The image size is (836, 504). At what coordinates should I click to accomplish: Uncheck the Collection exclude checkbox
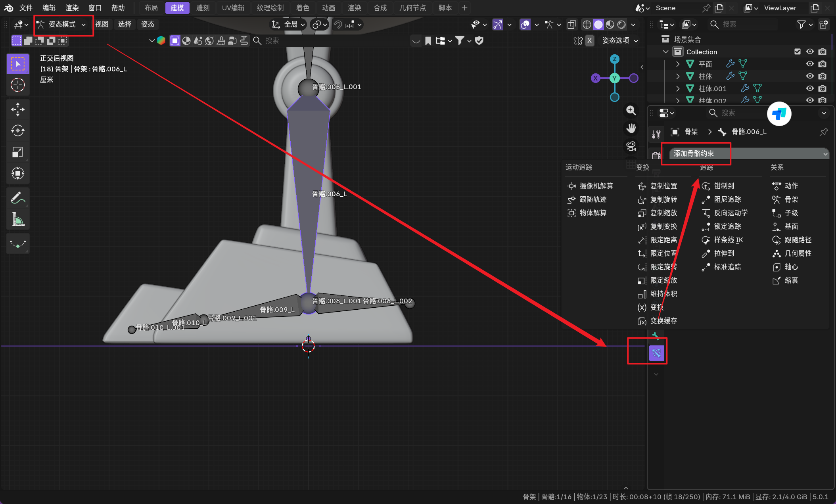click(x=797, y=52)
